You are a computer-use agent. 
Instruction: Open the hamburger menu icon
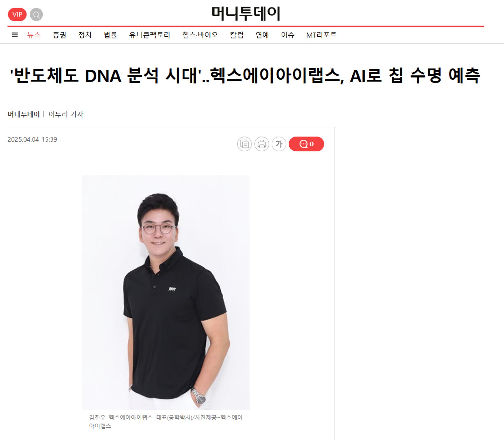click(15, 35)
